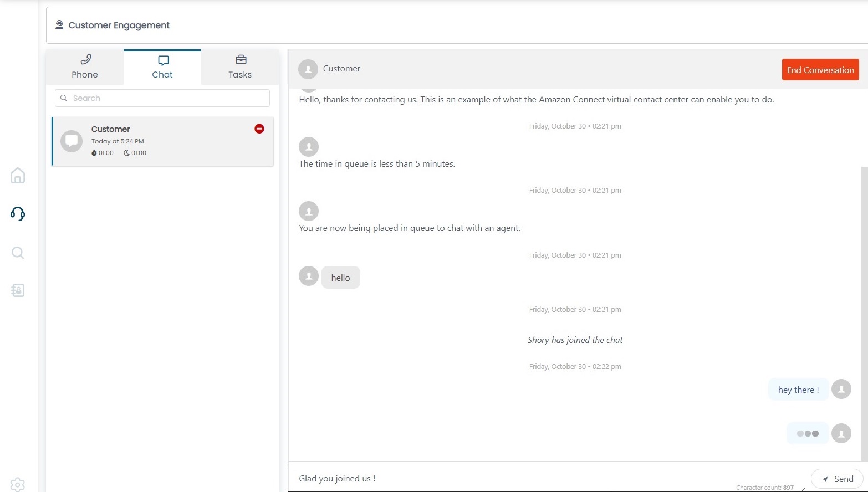Open the Tasks tab

240,67
